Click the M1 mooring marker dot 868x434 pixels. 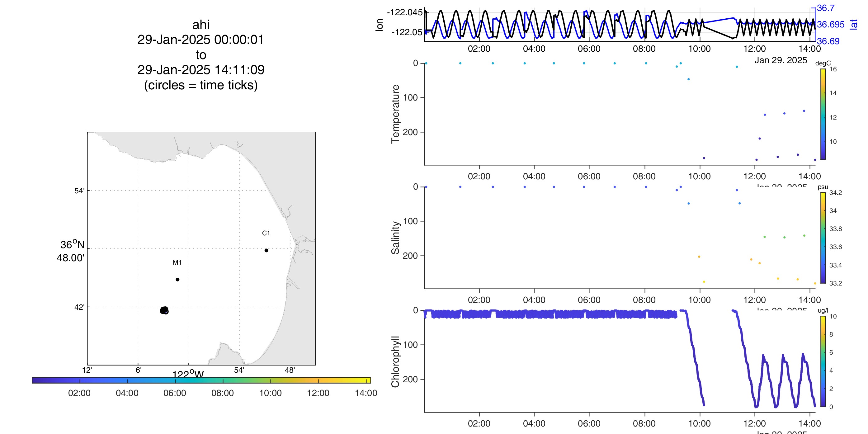[x=177, y=279]
